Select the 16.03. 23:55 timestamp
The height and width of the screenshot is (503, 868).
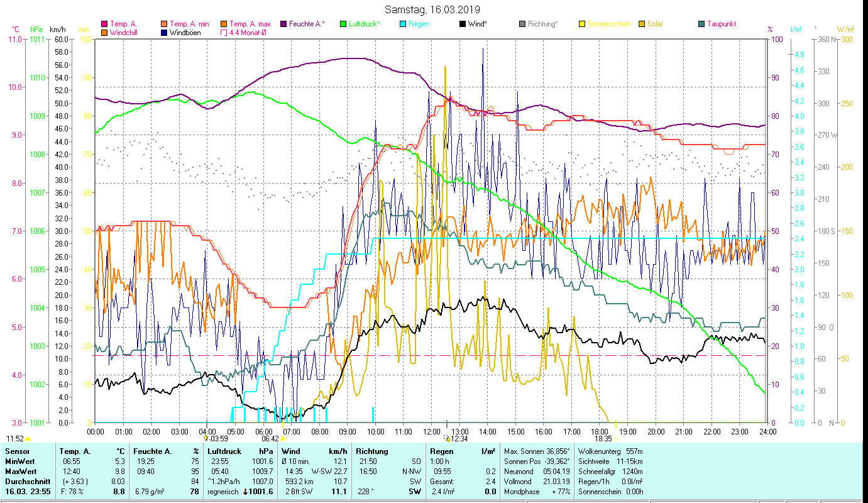pos(28,492)
